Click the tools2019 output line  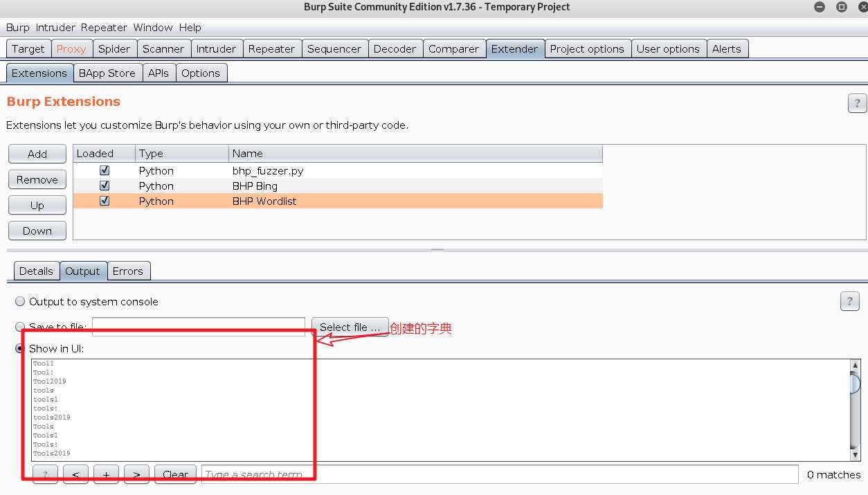point(52,417)
